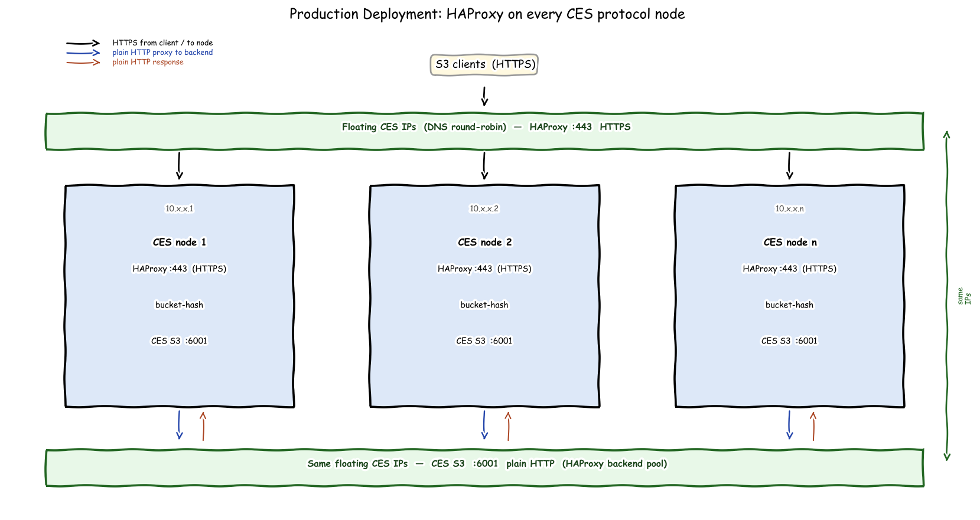
Task: Click the vertical "same IPs" label
Action: coord(964,296)
